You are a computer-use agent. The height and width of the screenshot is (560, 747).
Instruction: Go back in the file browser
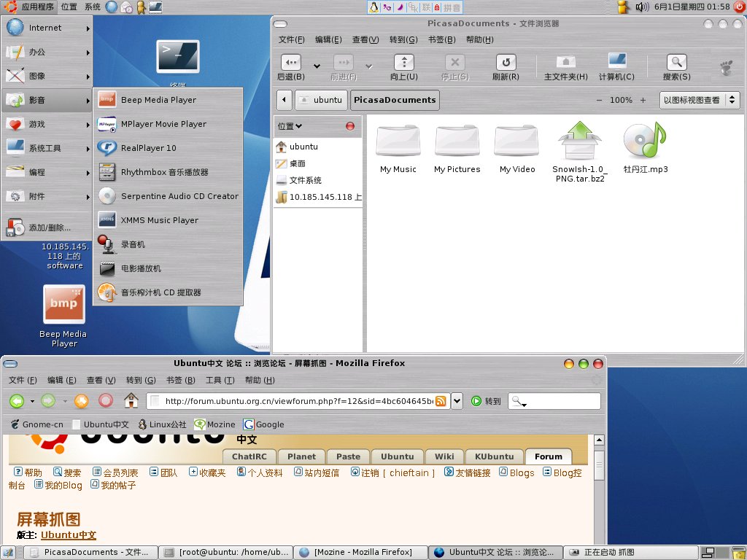tap(291, 67)
